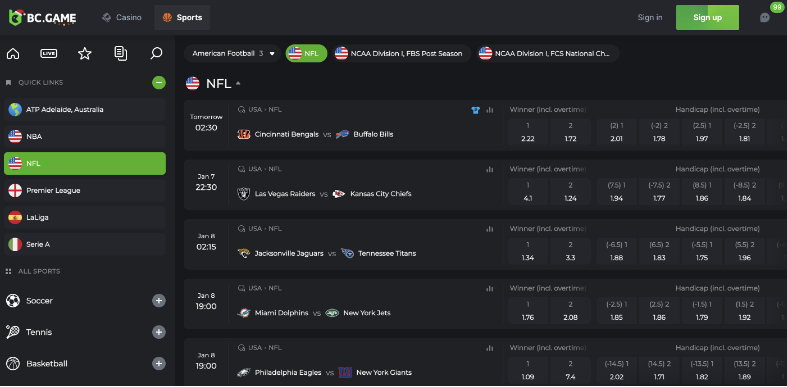Switch to the Casino tab
The height and width of the screenshot is (387, 787).
121,18
